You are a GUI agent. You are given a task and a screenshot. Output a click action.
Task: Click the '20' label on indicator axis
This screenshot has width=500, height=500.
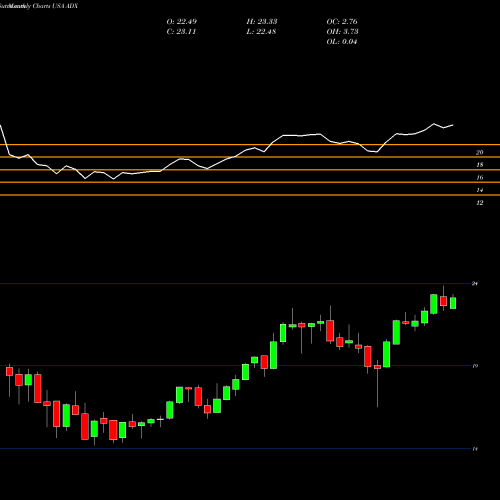click(x=479, y=153)
